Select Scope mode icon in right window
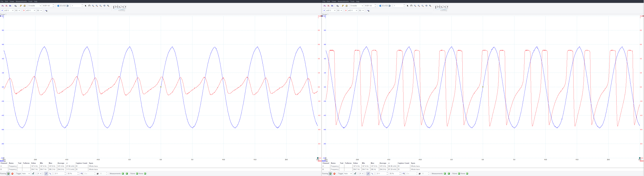 pos(325,6)
